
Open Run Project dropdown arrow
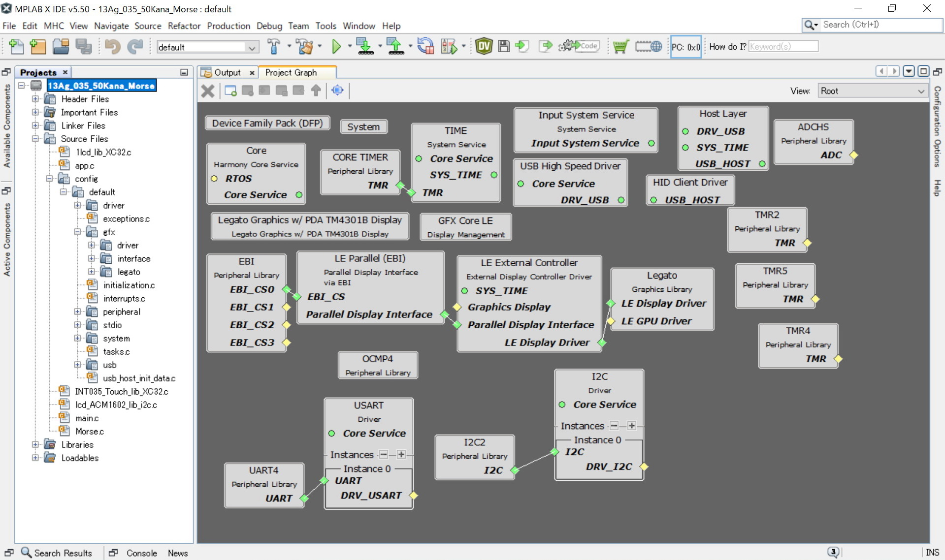point(350,47)
